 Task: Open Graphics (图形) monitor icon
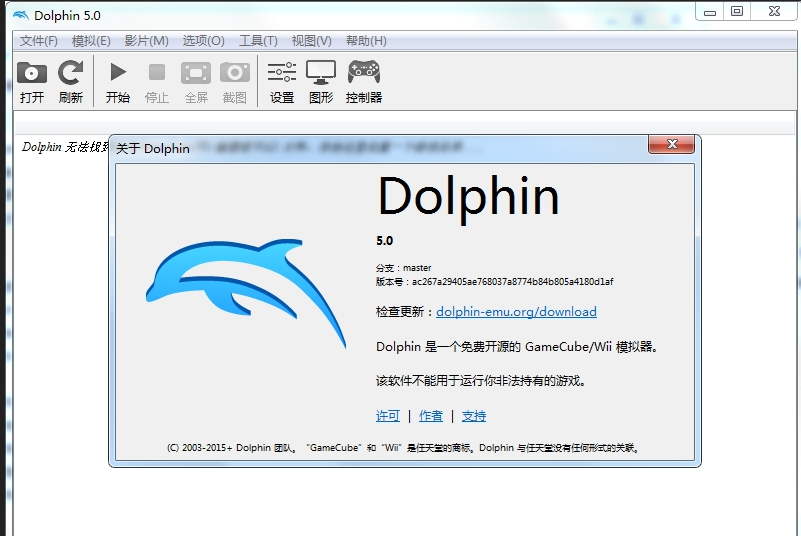(321, 82)
